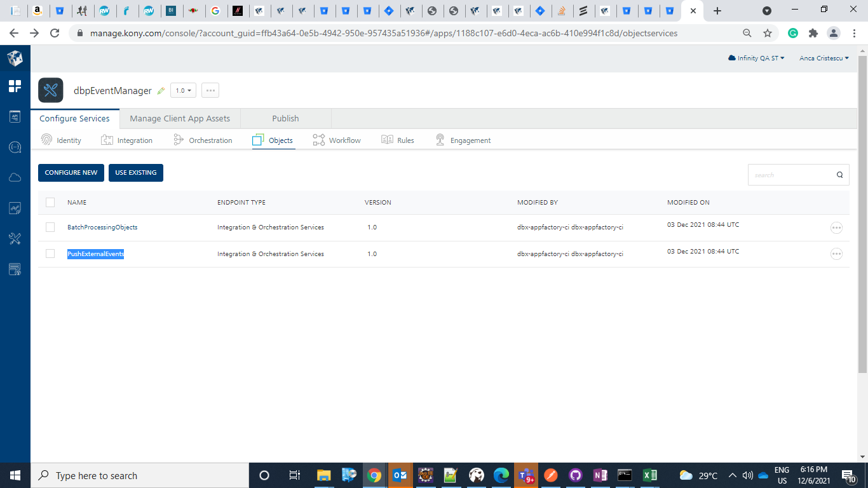This screenshot has width=868, height=488.
Task: Click the USE EXISTING button
Action: [x=136, y=173]
